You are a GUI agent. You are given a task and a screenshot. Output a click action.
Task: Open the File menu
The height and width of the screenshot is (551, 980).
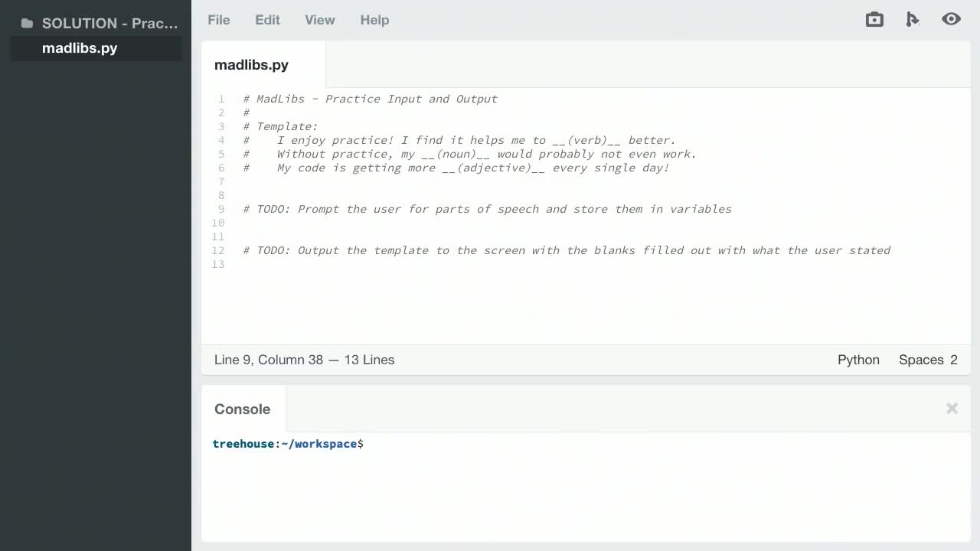pos(218,20)
